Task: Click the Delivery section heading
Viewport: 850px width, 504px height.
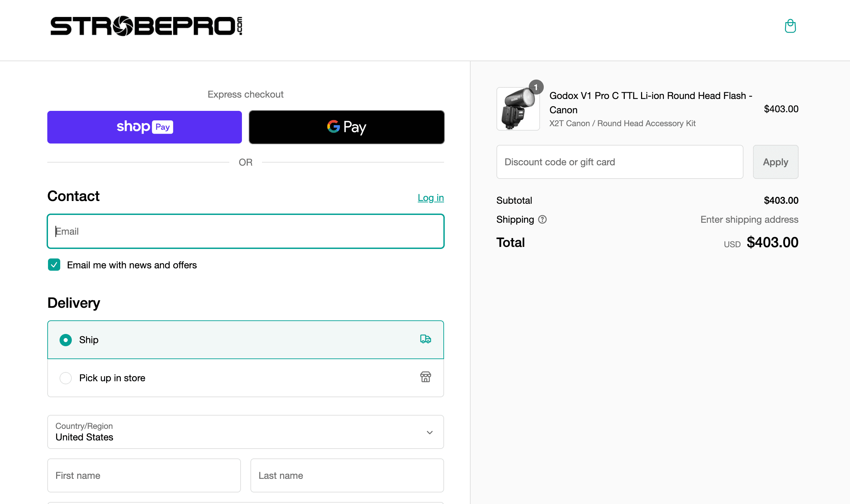Action: (74, 303)
